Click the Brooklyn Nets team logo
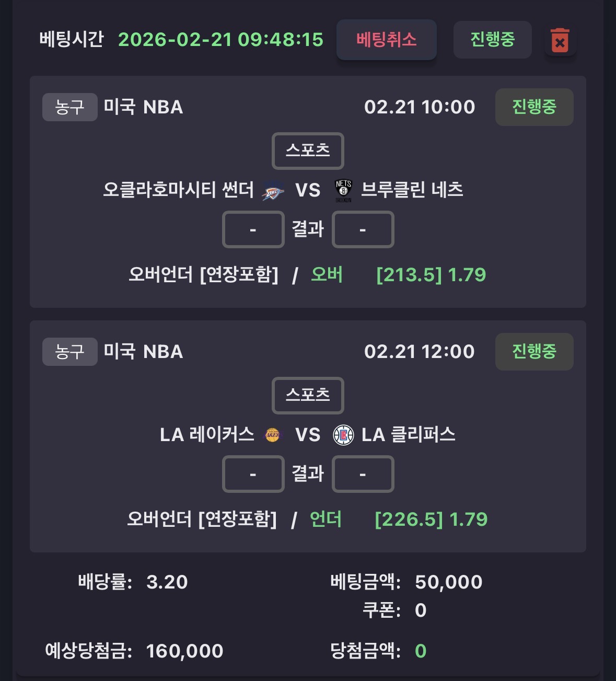This screenshot has width=616, height=681. coord(343,191)
